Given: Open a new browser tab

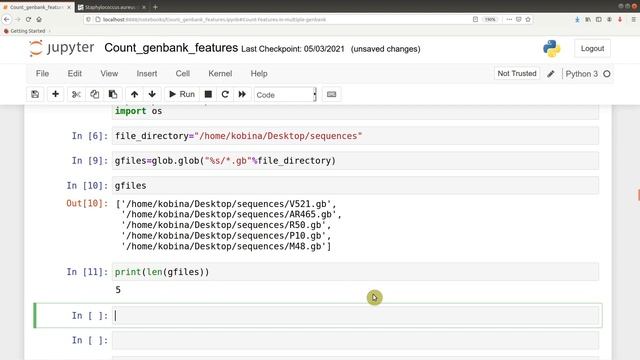Looking at the screenshot, I should click(x=155, y=7).
